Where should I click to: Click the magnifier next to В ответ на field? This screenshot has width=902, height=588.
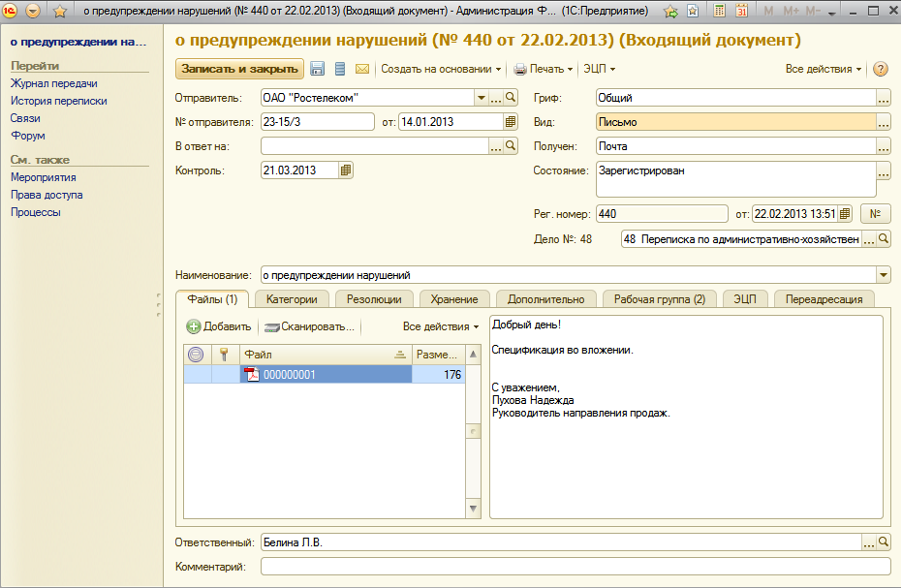[511, 146]
